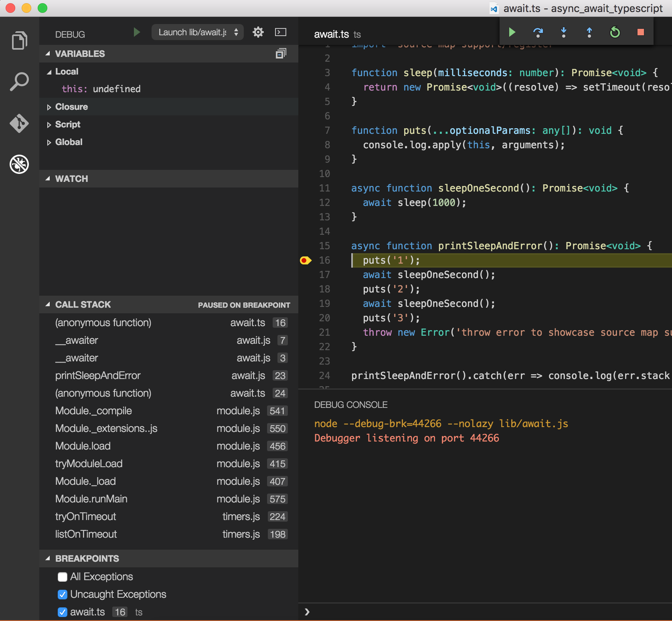
Task: Select printSleepAndError frame in call stack
Action: coord(98,376)
